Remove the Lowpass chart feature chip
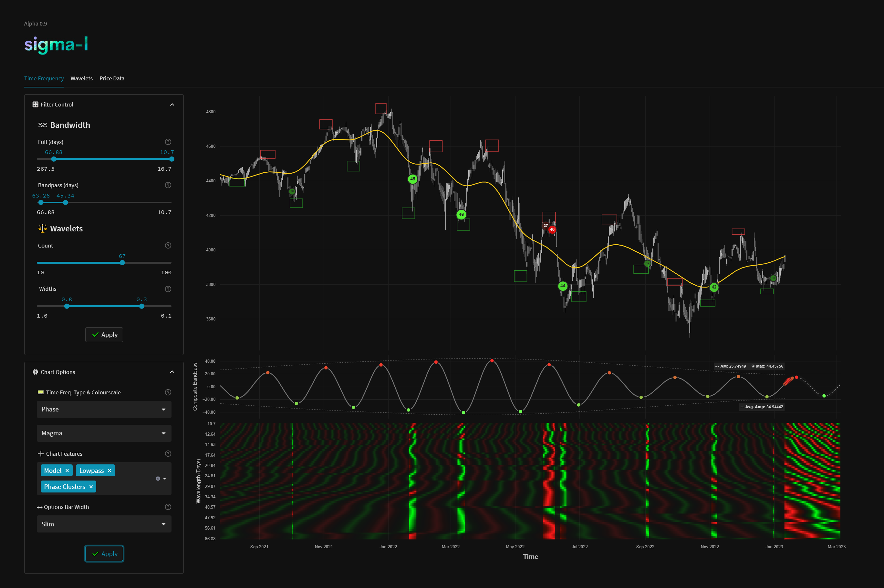884x588 pixels. [x=109, y=470]
